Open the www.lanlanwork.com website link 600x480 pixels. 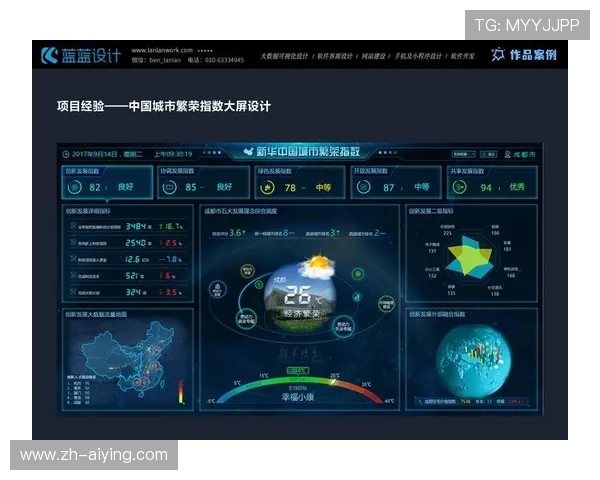point(162,50)
